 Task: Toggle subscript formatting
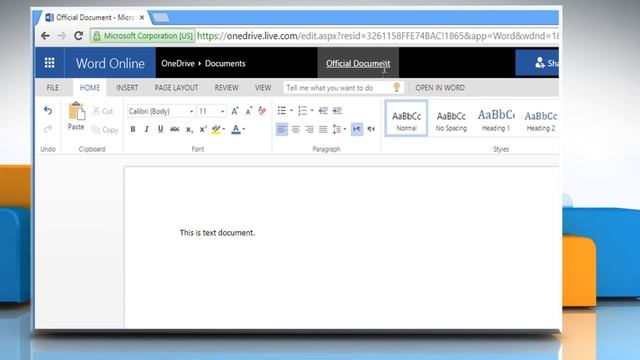click(x=189, y=129)
